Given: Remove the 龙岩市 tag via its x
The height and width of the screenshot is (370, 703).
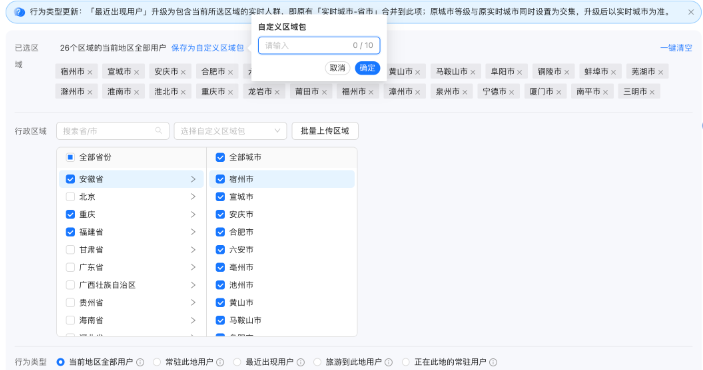Looking at the screenshot, I should (277, 92).
